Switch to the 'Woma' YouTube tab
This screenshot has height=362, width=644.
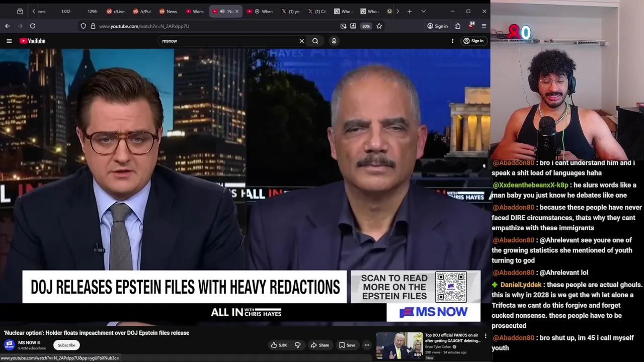tap(195, 11)
